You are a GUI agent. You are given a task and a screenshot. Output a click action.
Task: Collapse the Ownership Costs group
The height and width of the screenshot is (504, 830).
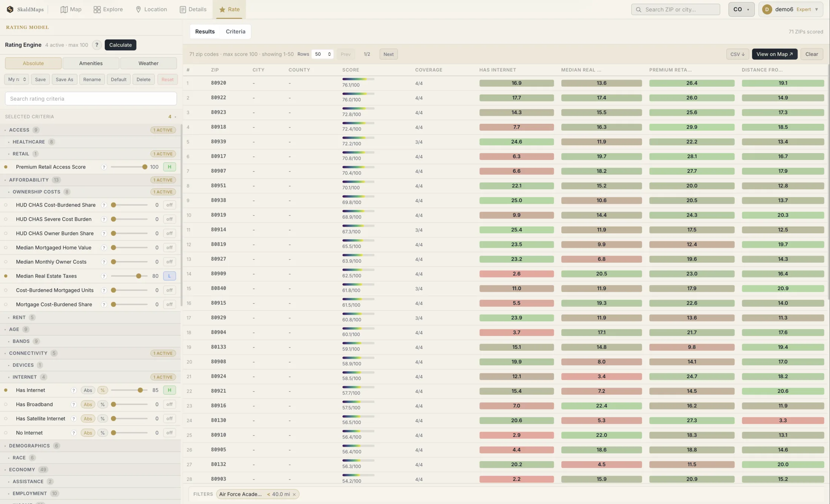pos(36,192)
